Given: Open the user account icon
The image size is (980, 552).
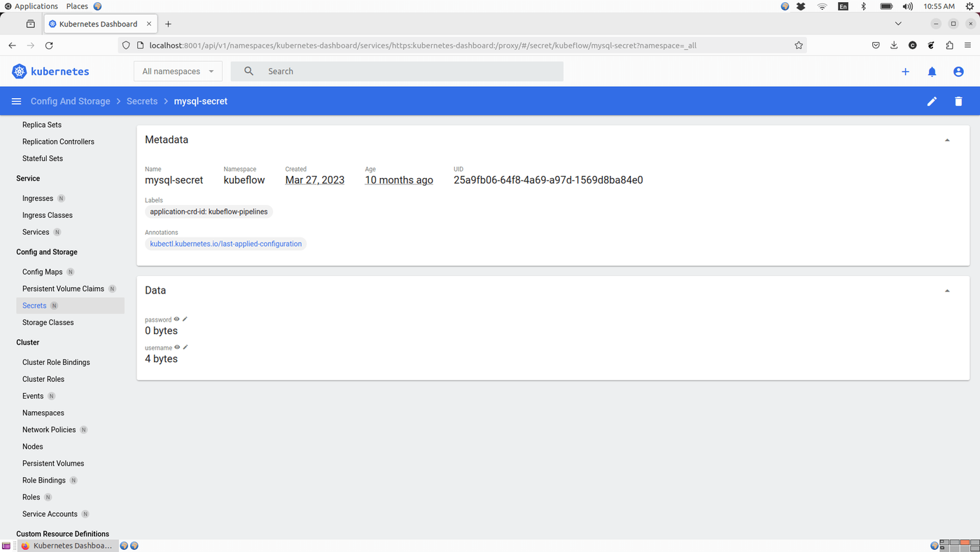Looking at the screenshot, I should (958, 71).
